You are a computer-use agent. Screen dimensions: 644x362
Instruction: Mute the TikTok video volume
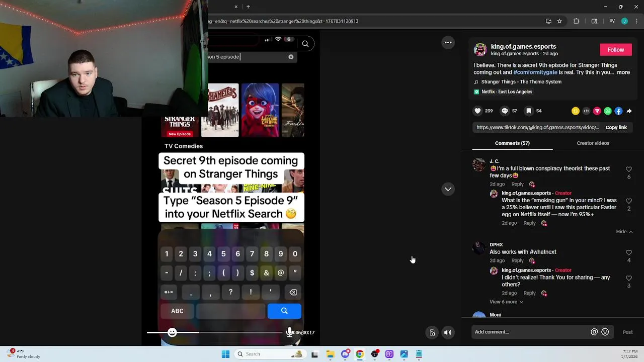(x=447, y=332)
